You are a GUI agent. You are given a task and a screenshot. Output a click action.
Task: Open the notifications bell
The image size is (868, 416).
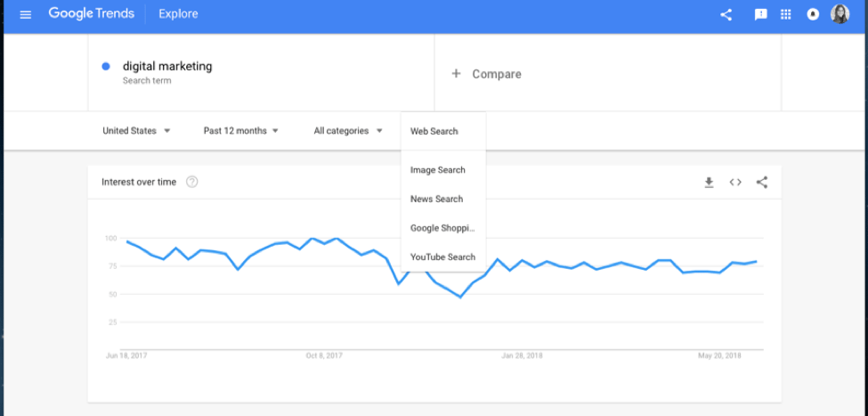pyautogui.click(x=812, y=14)
